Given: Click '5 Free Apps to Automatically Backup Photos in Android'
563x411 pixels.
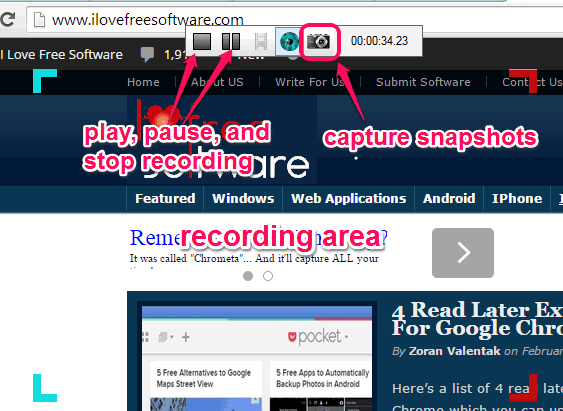Looking at the screenshot, I should 322,378.
